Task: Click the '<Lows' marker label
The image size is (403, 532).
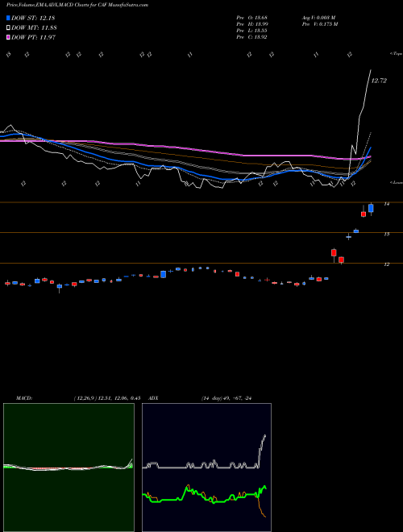Action: [x=396, y=182]
